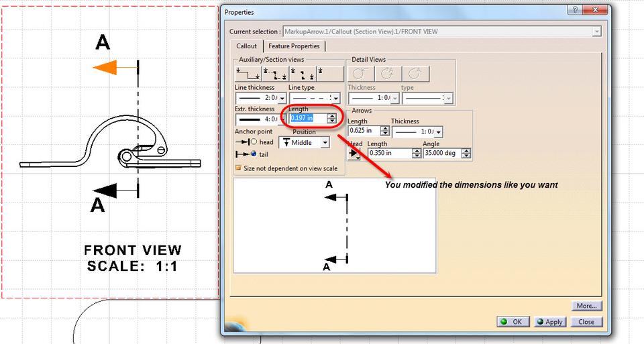644x344 pixels.
Task: Open the Detail Views type dropdown
Action: tap(448, 99)
